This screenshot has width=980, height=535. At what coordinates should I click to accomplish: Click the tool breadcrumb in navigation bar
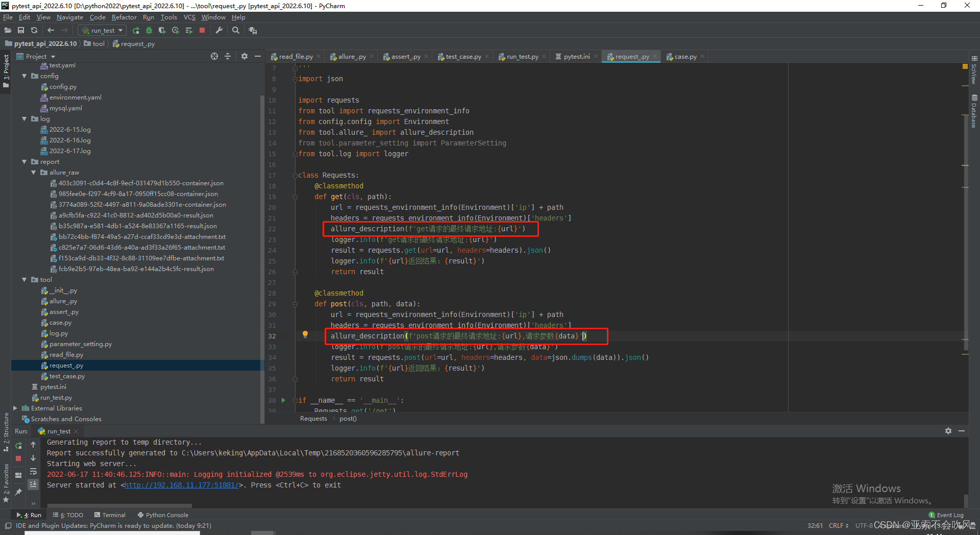click(x=94, y=43)
